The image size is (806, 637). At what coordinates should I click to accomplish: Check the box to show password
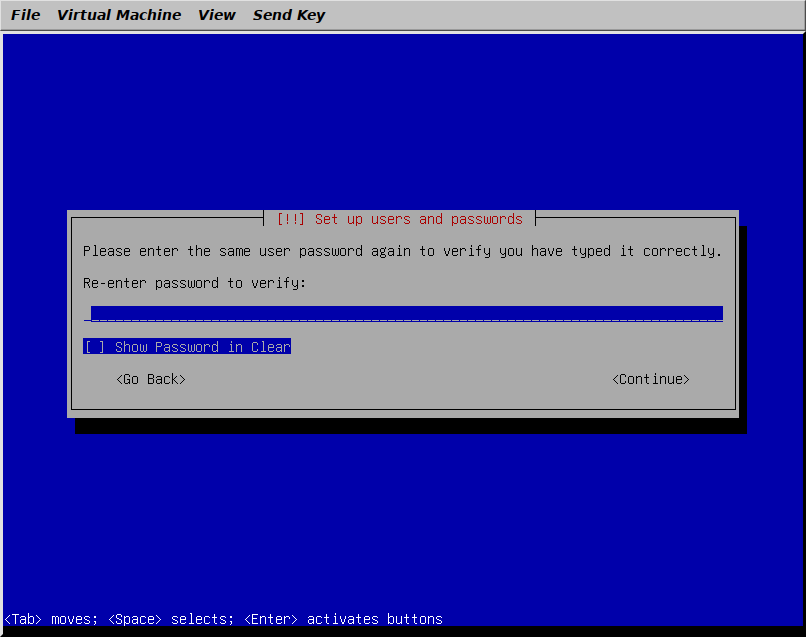pyautogui.click(x=93, y=346)
